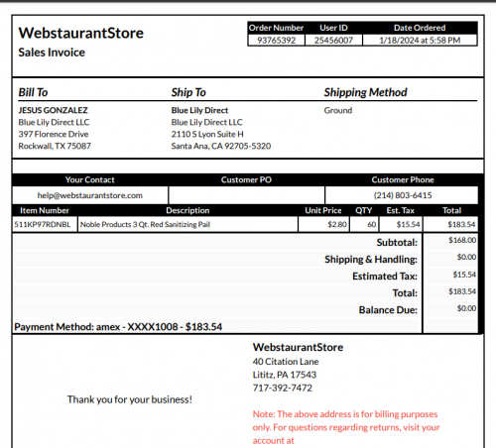
Task: Click Thank you for your business! message
Action: (x=130, y=399)
